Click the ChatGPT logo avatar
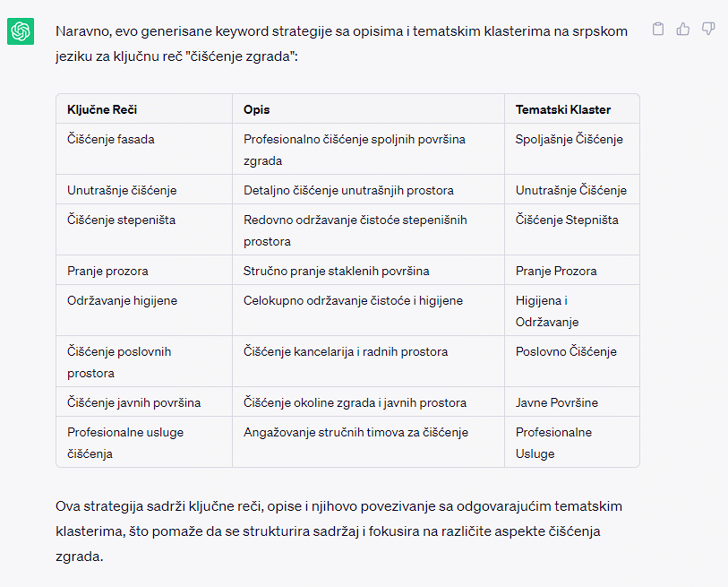 pyautogui.click(x=21, y=32)
